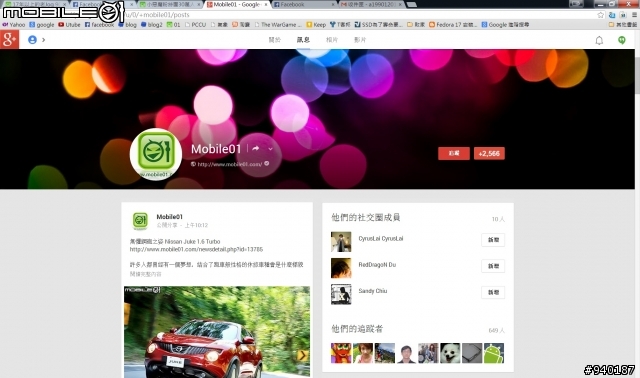Open the red Nissan Juke photo
Viewport: 640px width, 378px height.
[x=217, y=332]
